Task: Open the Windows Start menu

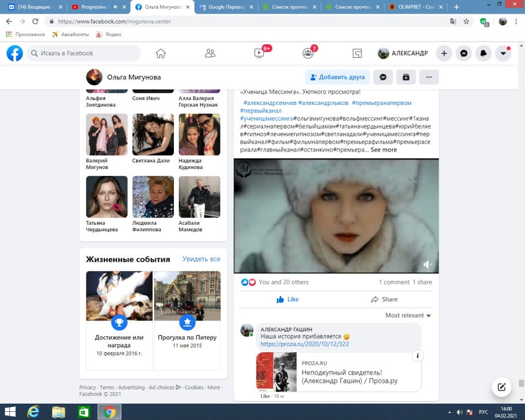Action: (x=10, y=412)
